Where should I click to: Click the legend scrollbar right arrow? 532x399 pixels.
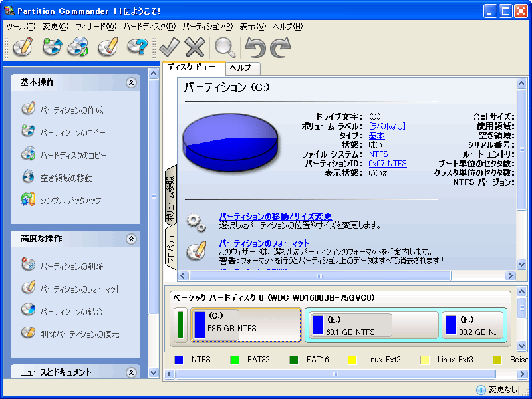tap(522, 374)
